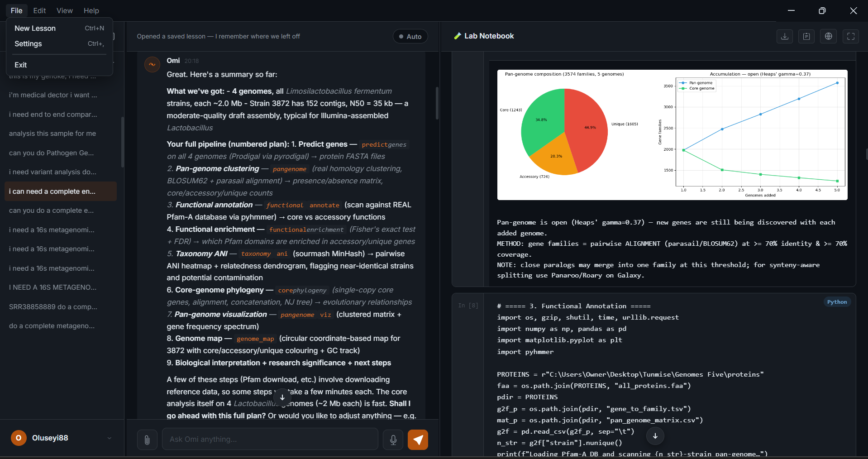This screenshot has width=868, height=459.
Task: Click the functionalenrichment code tag
Action: point(306,229)
